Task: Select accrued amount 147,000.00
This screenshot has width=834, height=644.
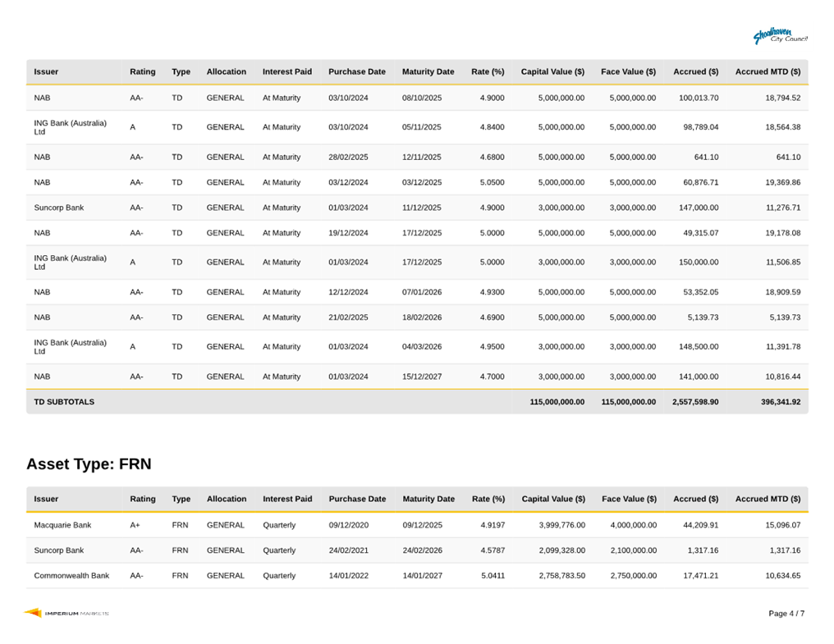Action: (699, 208)
